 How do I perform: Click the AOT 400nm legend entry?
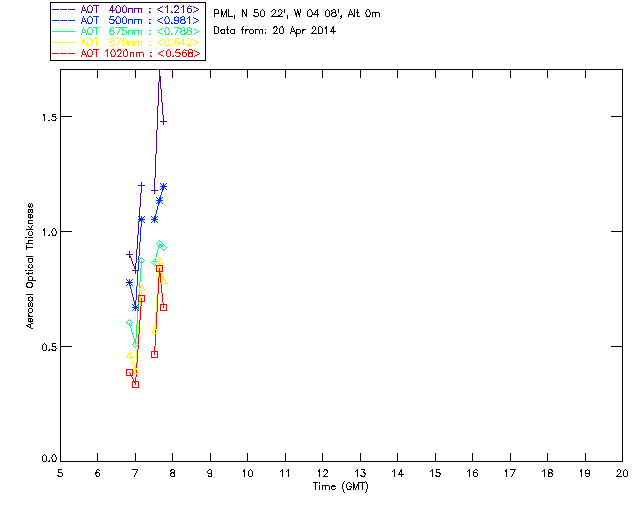[x=127, y=9]
